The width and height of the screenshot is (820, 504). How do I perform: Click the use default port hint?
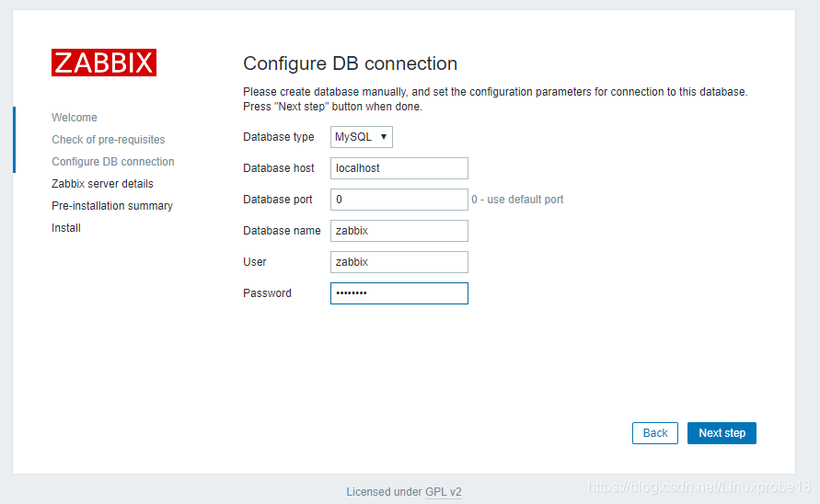click(517, 200)
